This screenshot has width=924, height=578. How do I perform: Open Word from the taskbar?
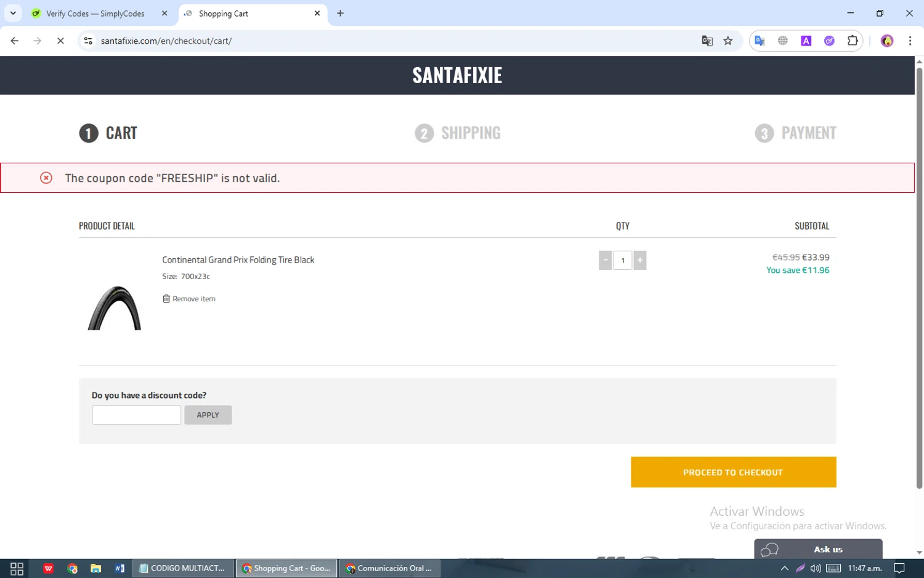(120, 568)
